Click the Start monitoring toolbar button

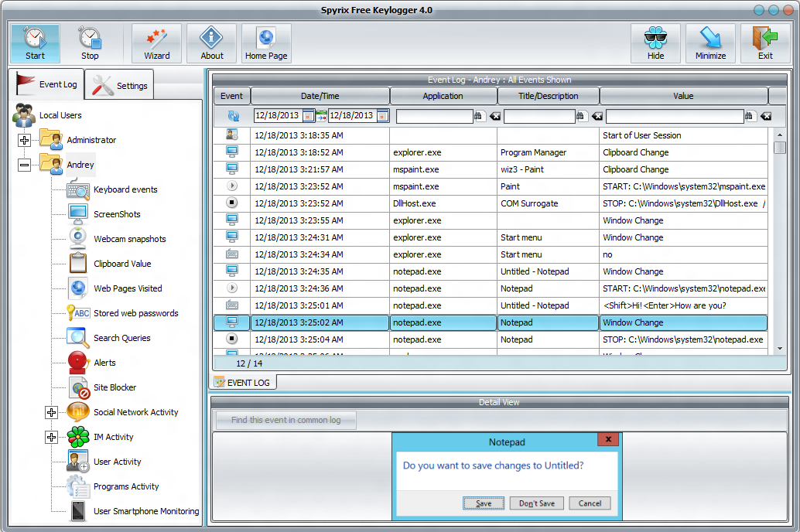pos(36,43)
